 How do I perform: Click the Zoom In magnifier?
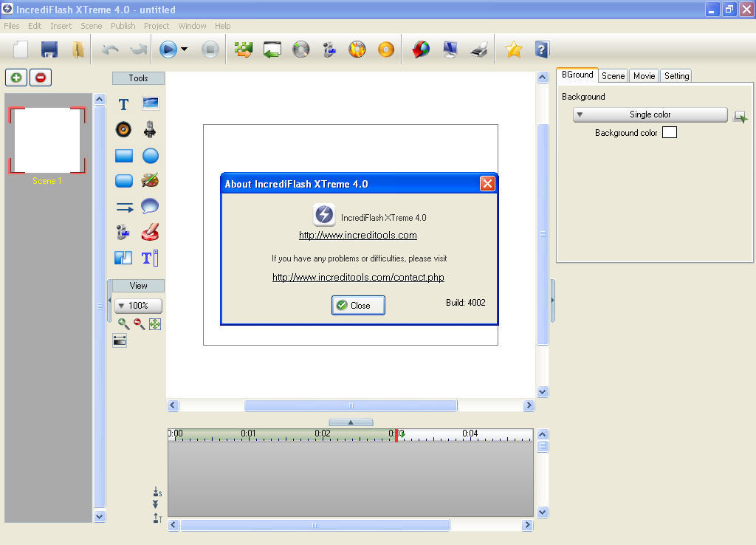tap(123, 324)
